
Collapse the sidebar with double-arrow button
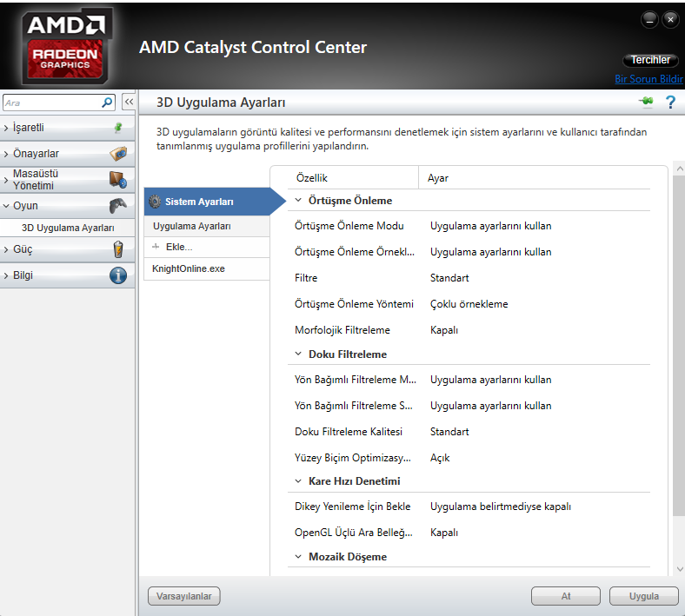129,103
